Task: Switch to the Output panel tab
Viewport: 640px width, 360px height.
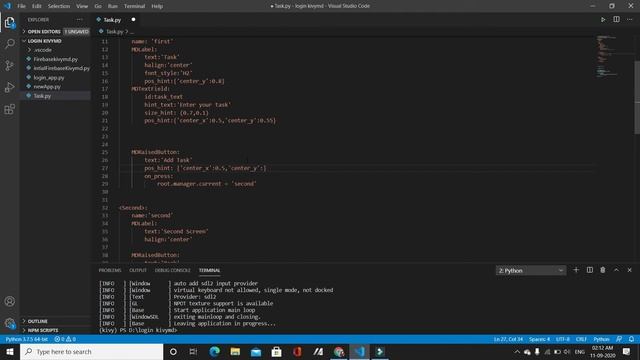Action: [138, 270]
